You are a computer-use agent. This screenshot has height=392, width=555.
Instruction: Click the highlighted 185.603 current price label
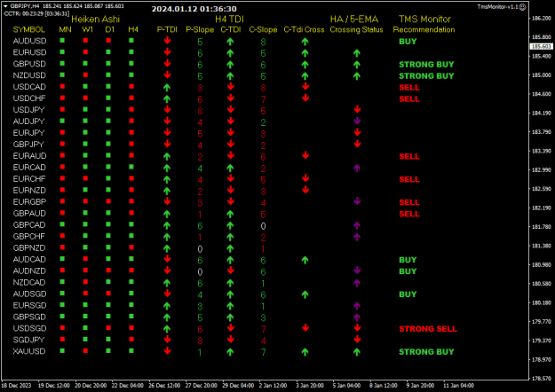(x=542, y=46)
